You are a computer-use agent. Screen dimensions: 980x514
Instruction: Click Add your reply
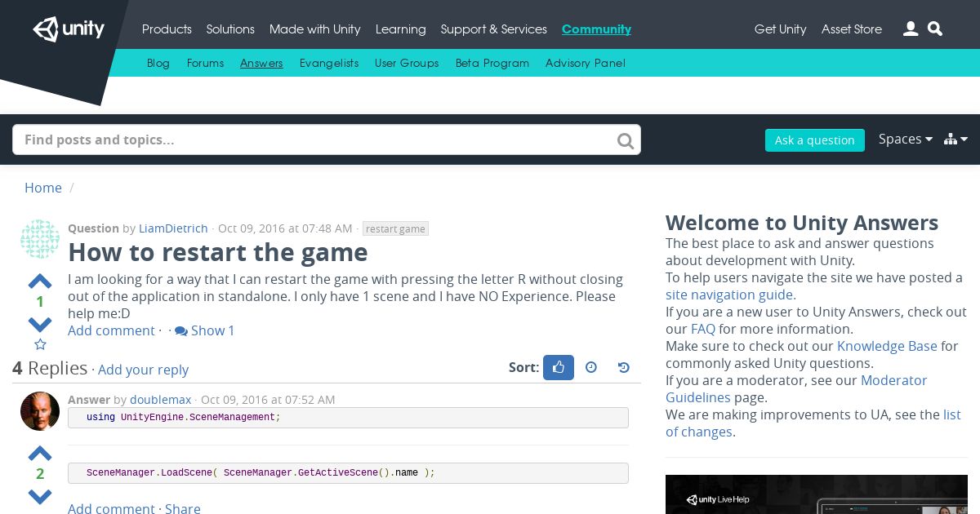(143, 370)
